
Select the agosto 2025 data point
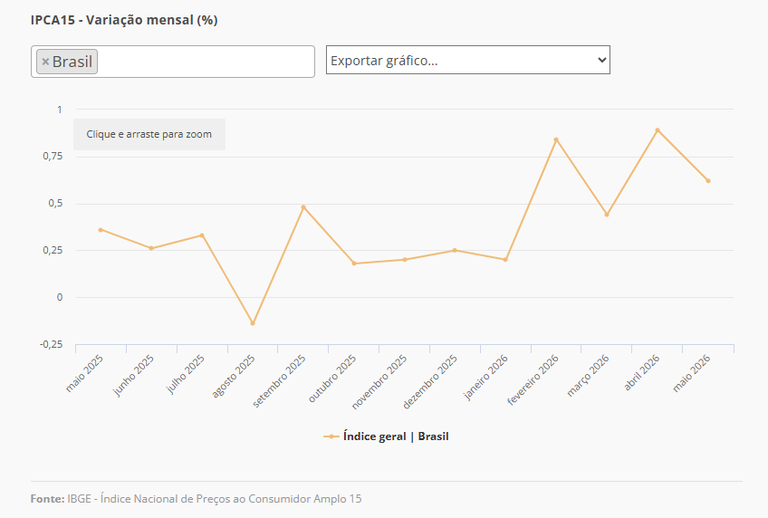click(253, 323)
